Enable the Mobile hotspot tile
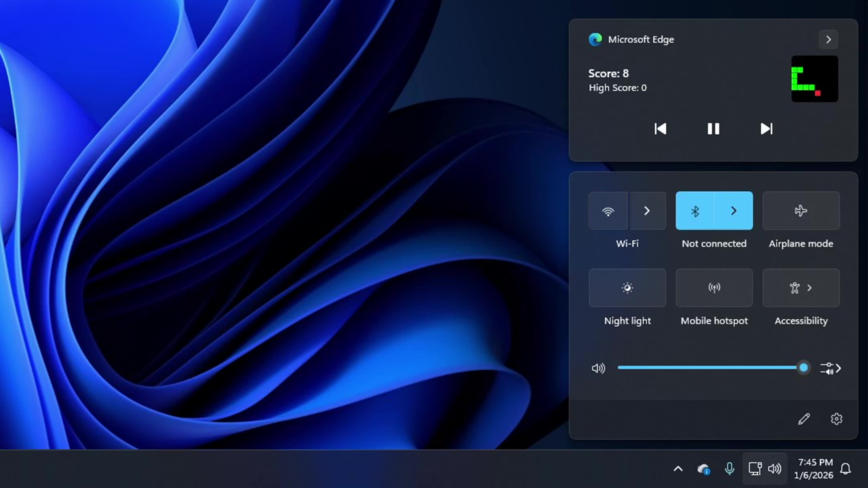Screen dimensions: 868x488 point(714,288)
